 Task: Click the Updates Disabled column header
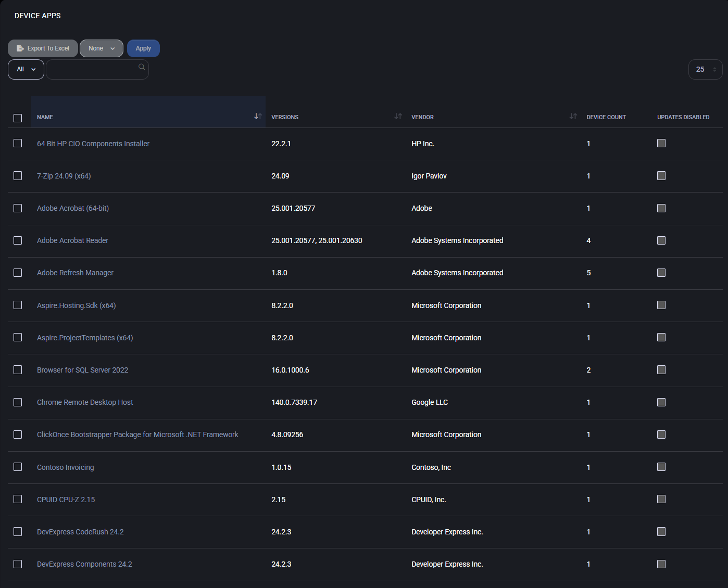683,117
